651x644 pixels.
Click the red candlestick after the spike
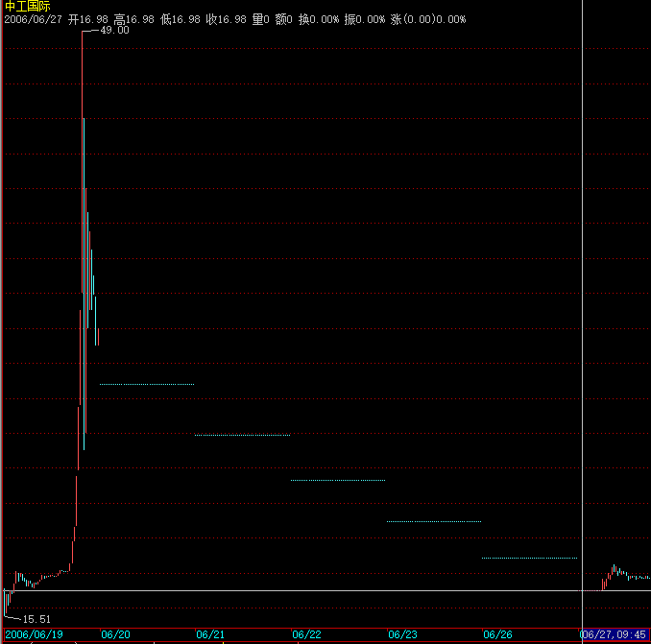pos(98,336)
